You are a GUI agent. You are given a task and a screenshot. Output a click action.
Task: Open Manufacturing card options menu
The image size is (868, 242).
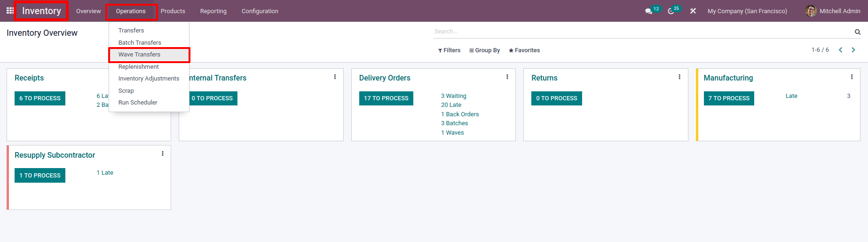coord(852,77)
